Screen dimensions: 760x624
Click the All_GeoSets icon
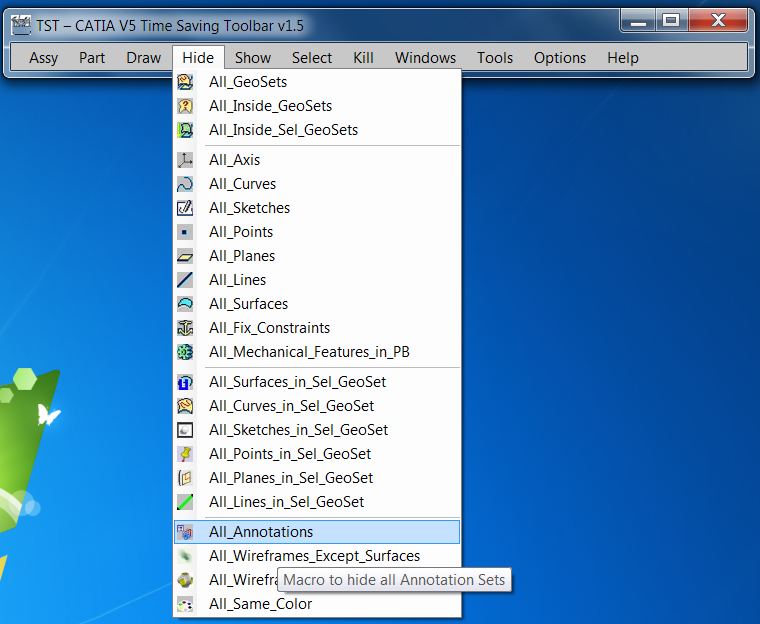point(185,82)
